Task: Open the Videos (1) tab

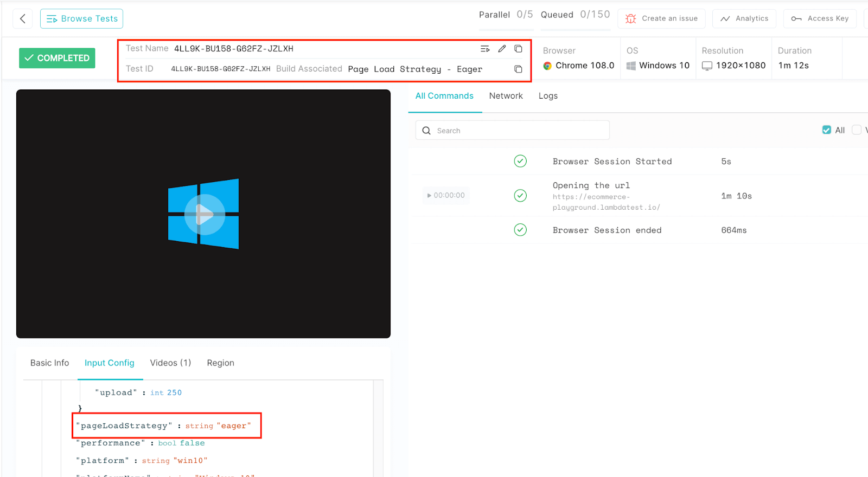Action: point(170,363)
